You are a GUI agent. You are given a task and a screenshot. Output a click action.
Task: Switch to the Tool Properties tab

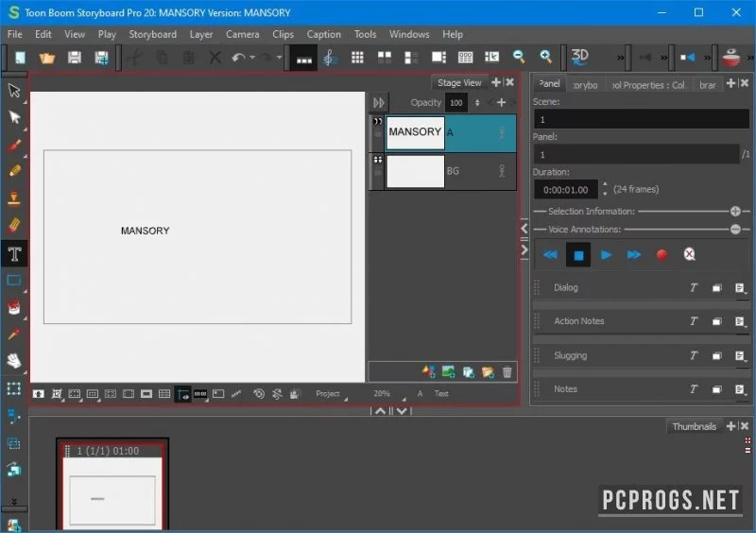(x=648, y=85)
